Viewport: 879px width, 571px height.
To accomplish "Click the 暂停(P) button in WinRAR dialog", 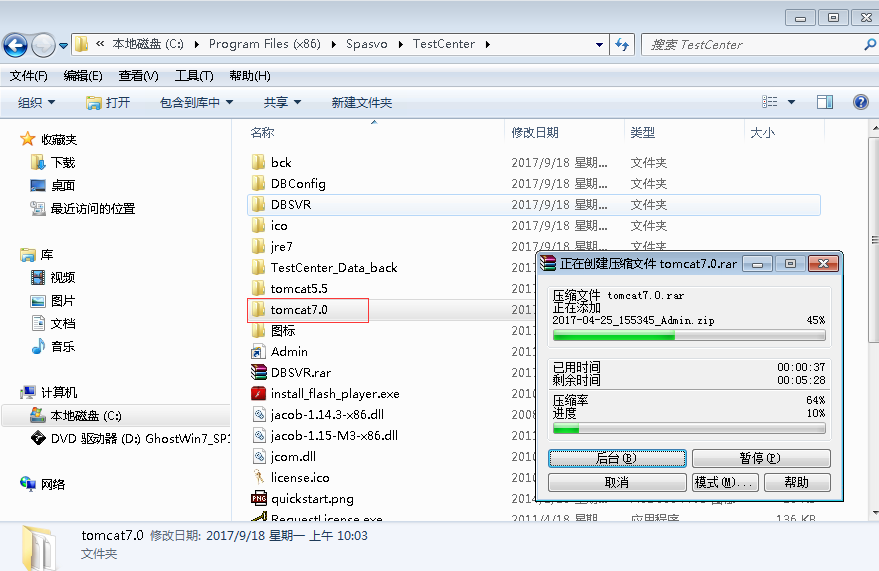I will (x=760, y=458).
